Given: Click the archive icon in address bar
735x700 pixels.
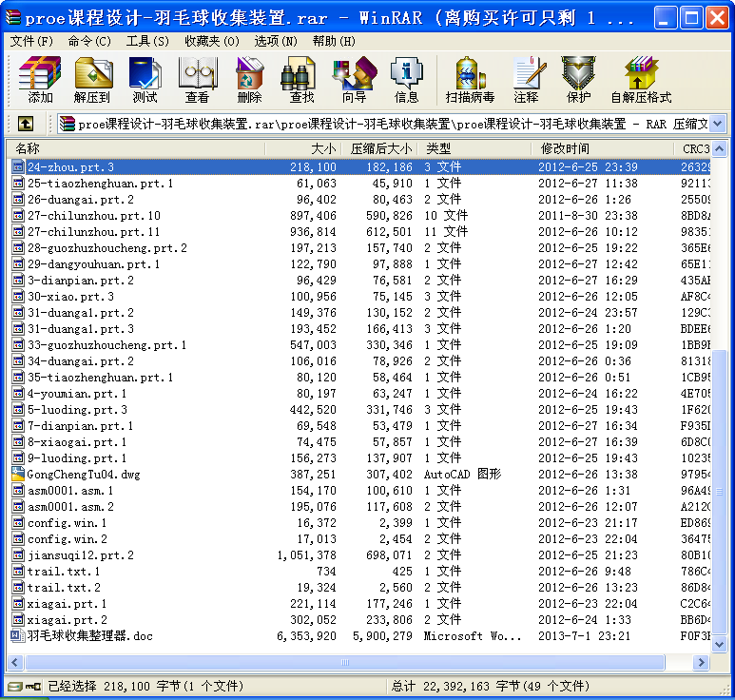Looking at the screenshot, I should click(67, 124).
